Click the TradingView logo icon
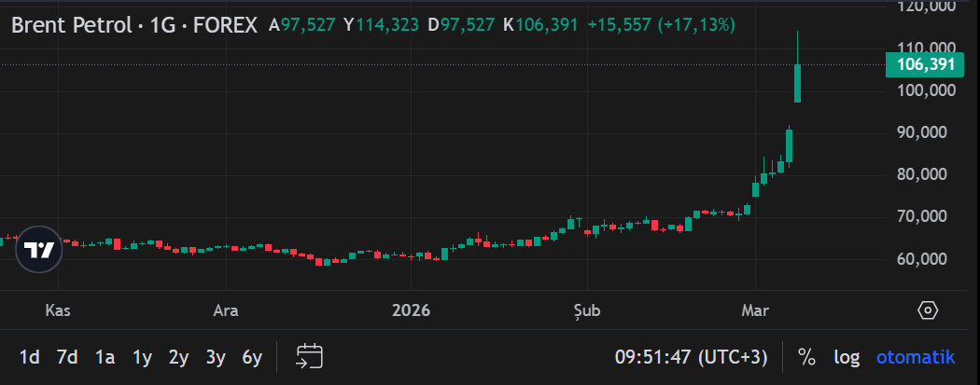The width and height of the screenshot is (980, 385). (38, 250)
